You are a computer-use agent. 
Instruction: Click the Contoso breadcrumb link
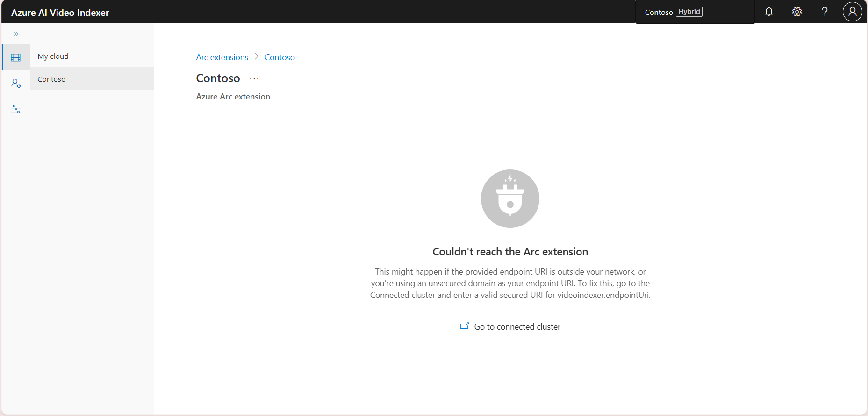[280, 57]
